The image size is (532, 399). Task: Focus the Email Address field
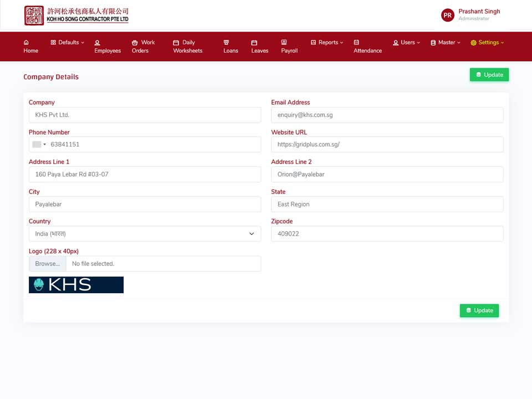387,115
